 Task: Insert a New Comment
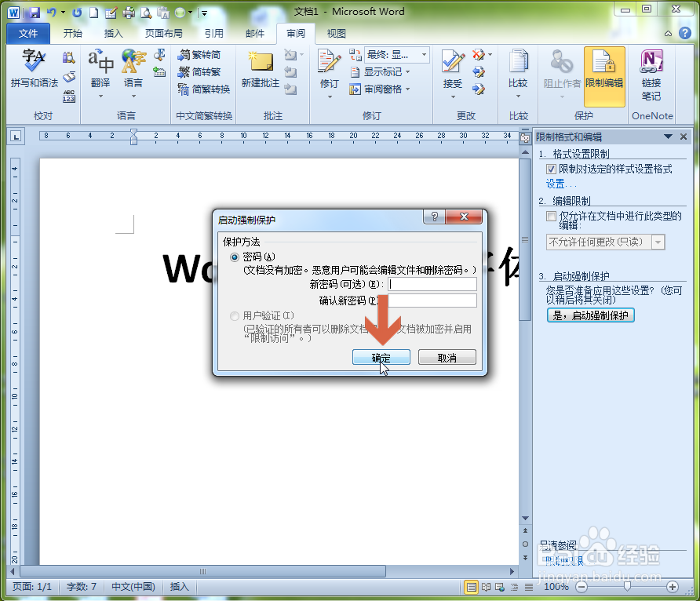[x=261, y=68]
